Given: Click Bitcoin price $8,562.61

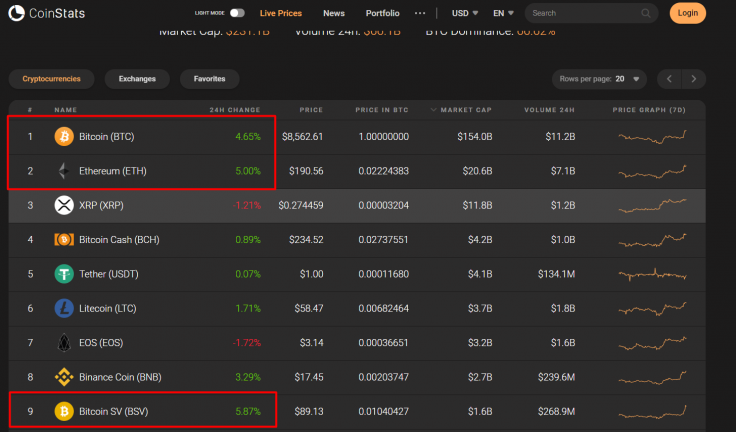Looking at the screenshot, I should click(302, 137).
